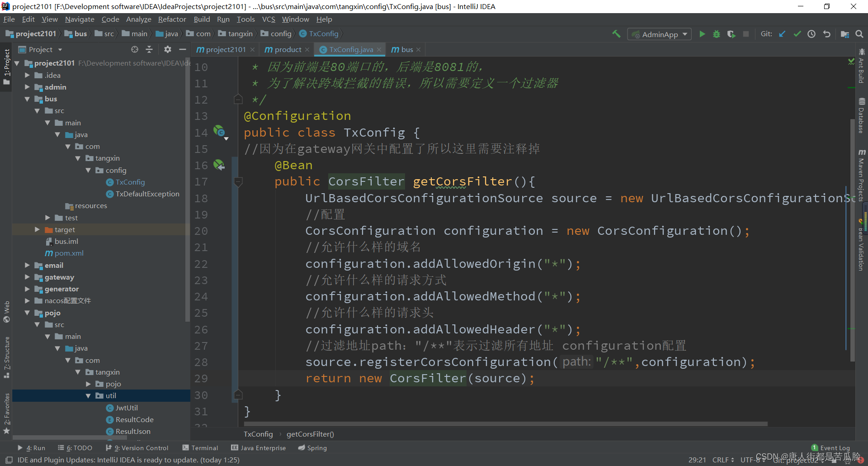Run AdminApp with the green play icon
This screenshot has height=466, width=868.
702,34
